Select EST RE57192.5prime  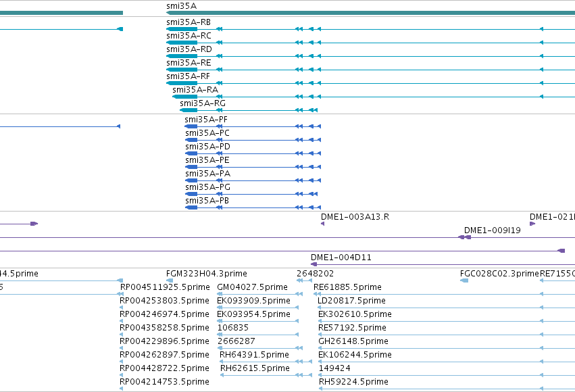click(x=353, y=328)
